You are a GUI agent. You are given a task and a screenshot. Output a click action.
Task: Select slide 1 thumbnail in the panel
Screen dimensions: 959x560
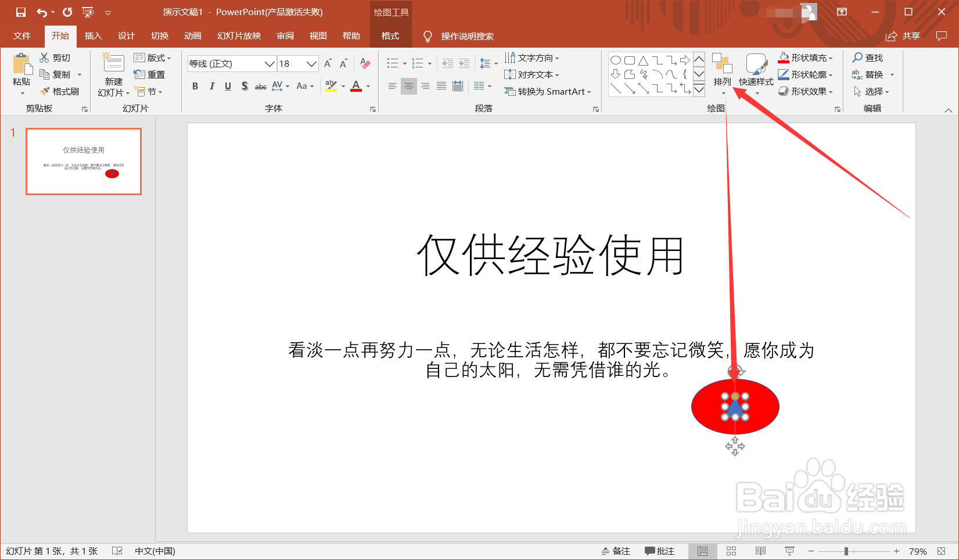[x=83, y=161]
